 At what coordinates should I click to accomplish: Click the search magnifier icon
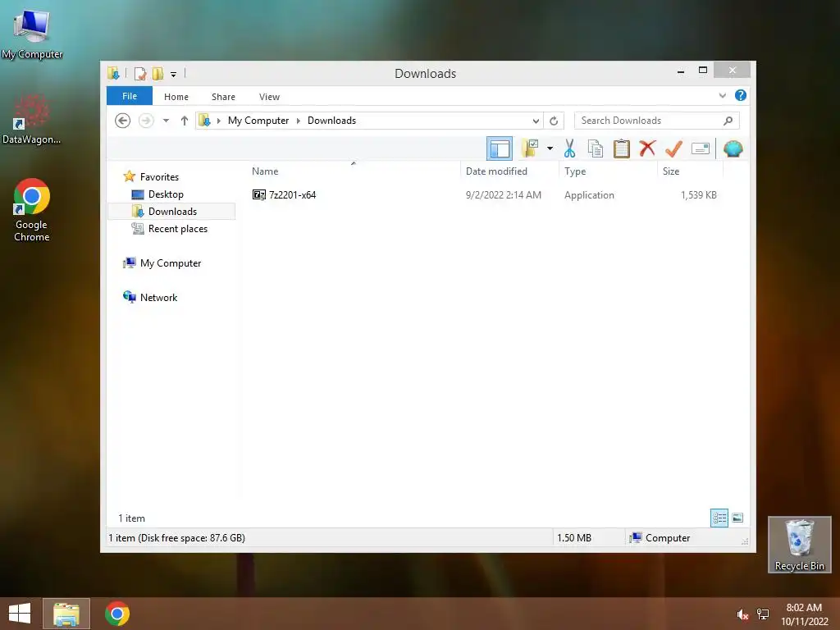(x=728, y=121)
